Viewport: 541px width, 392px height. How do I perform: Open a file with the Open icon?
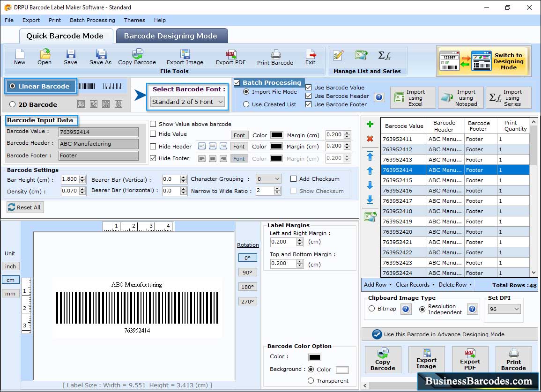pos(44,57)
